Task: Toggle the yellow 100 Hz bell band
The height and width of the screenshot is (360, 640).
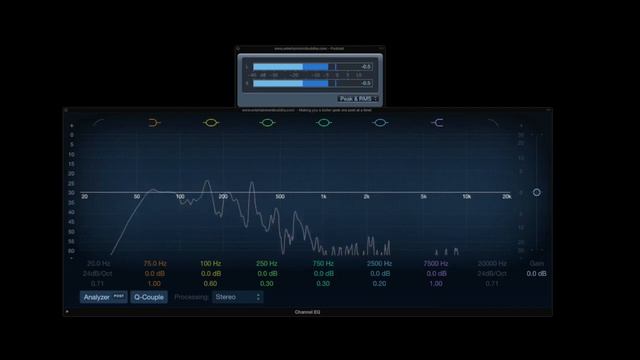Action: 211,122
